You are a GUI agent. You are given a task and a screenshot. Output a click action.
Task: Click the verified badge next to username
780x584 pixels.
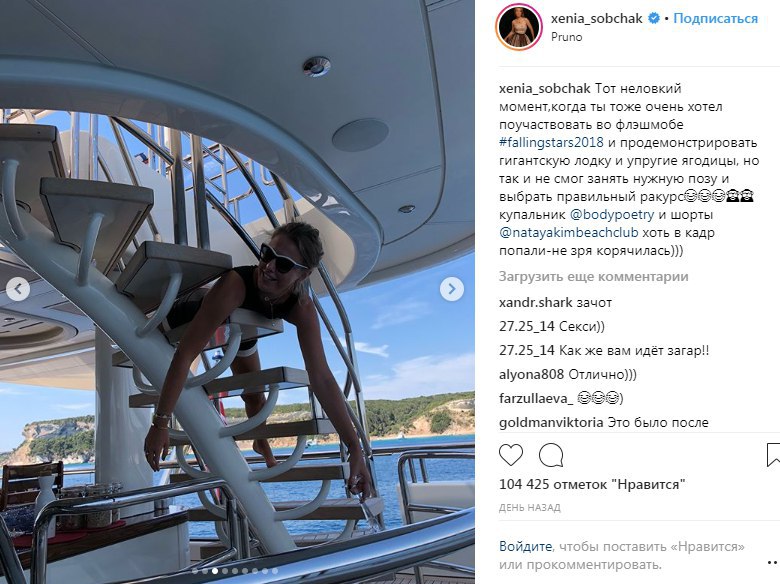[654, 18]
